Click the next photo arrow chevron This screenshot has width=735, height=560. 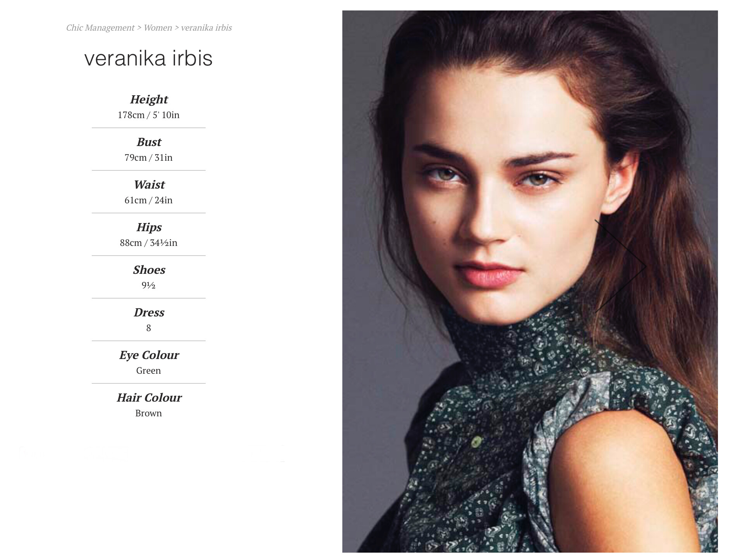coord(621,266)
